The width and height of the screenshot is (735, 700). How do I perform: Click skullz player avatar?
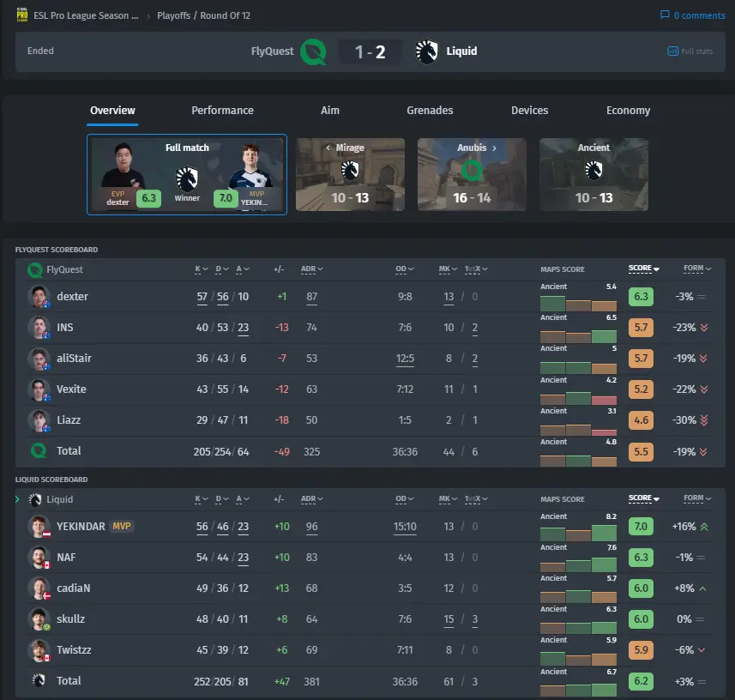(39, 619)
